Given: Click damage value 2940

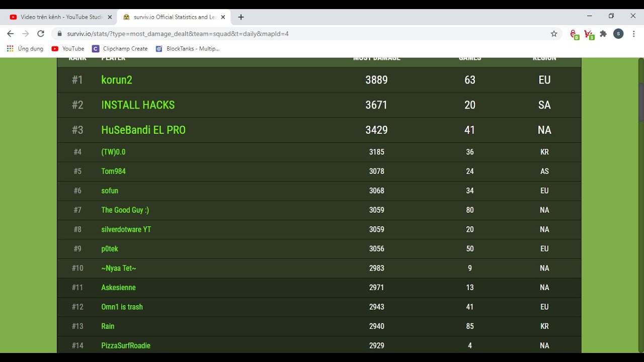Looking at the screenshot, I should 376,326.
